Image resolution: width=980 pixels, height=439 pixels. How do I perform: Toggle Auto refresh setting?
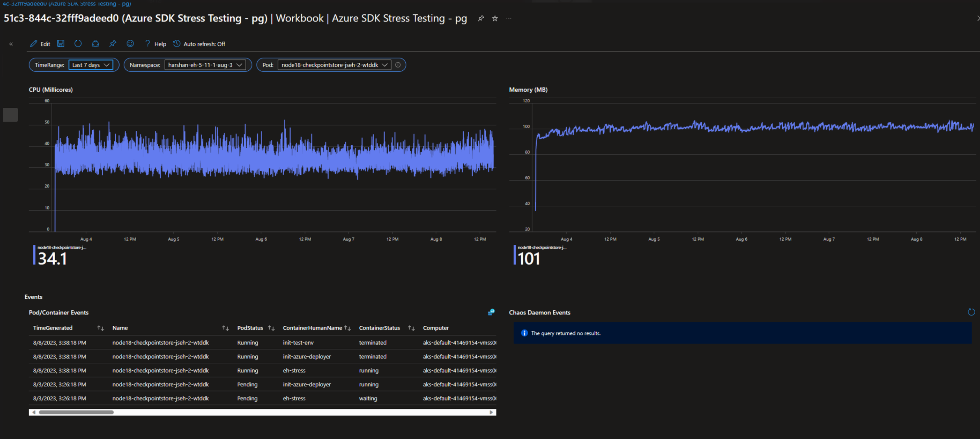pyautogui.click(x=199, y=44)
